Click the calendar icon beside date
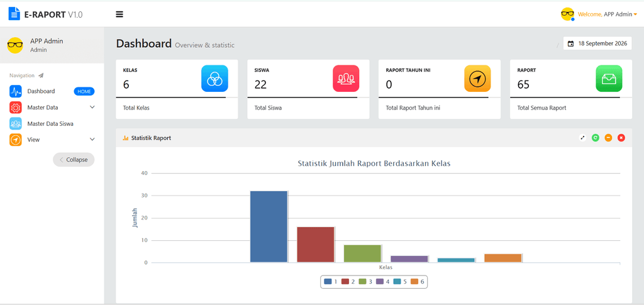The height and width of the screenshot is (305, 644). (571, 43)
